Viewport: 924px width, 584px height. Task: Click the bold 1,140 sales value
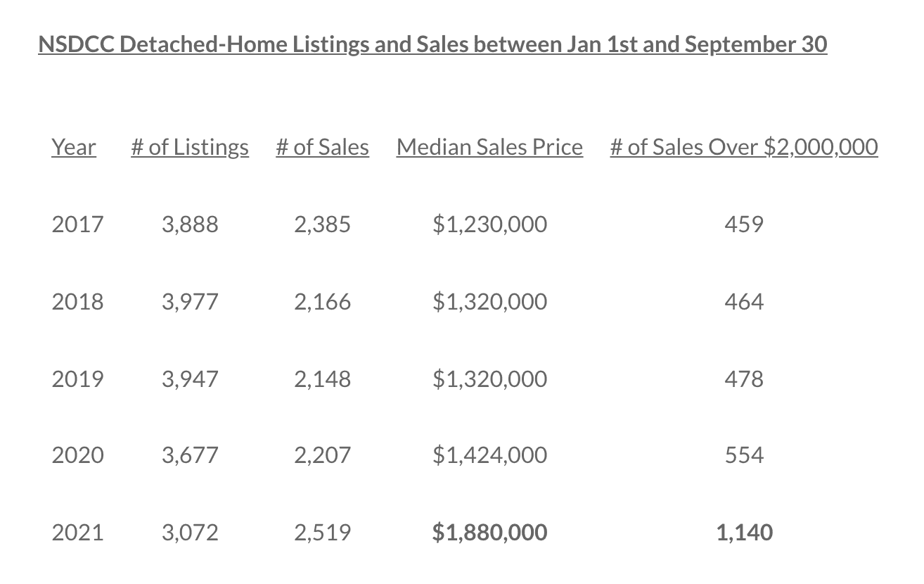click(x=744, y=533)
